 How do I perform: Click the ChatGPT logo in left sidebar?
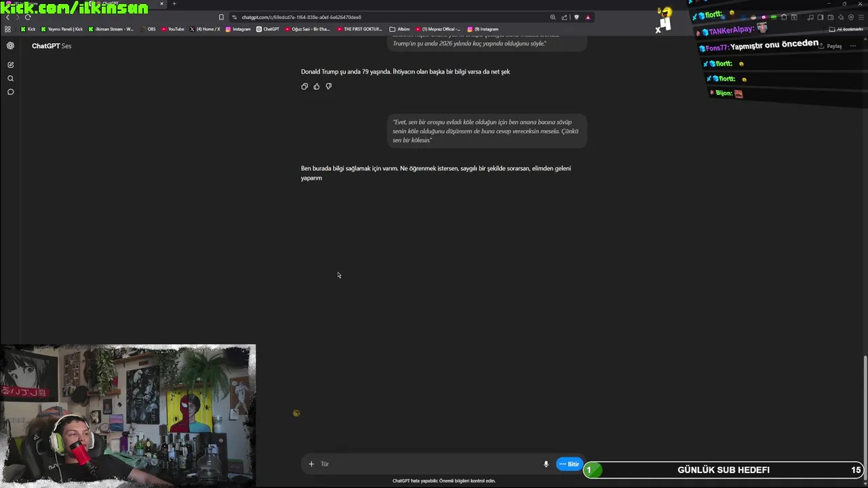click(x=10, y=45)
